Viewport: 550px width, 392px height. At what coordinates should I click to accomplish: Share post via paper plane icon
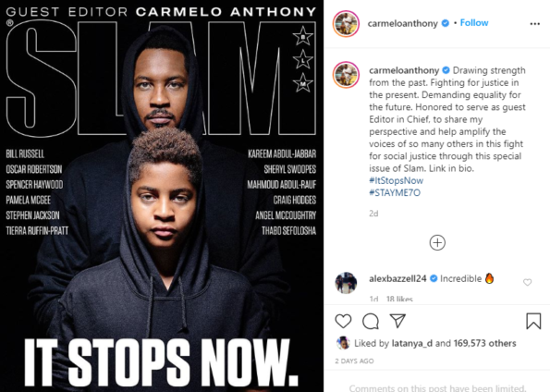(397, 321)
